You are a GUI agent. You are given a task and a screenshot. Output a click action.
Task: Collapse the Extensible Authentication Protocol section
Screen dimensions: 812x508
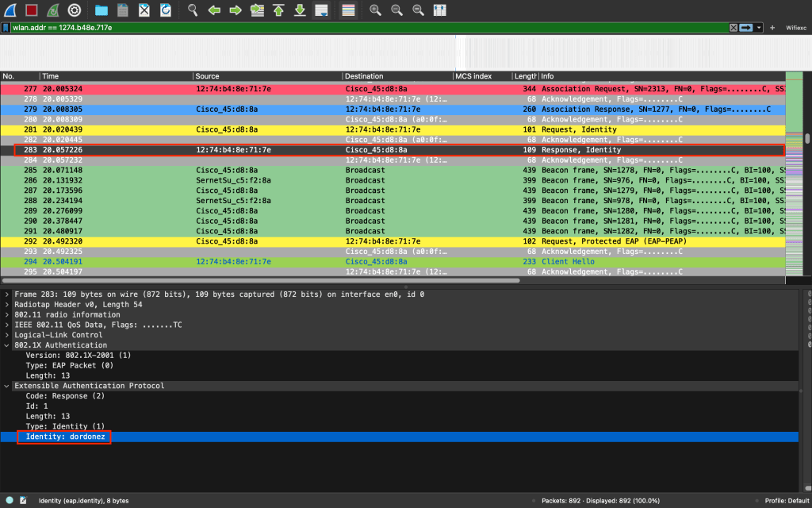click(7, 386)
